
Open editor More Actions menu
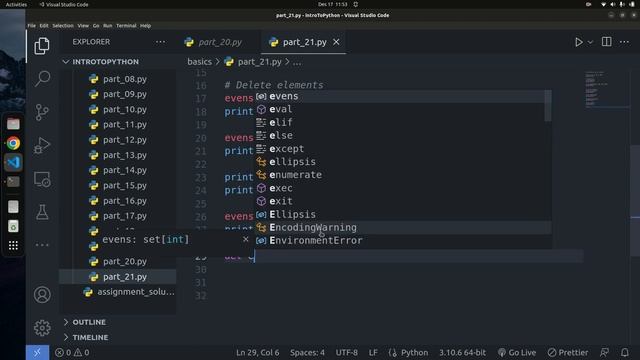click(624, 42)
